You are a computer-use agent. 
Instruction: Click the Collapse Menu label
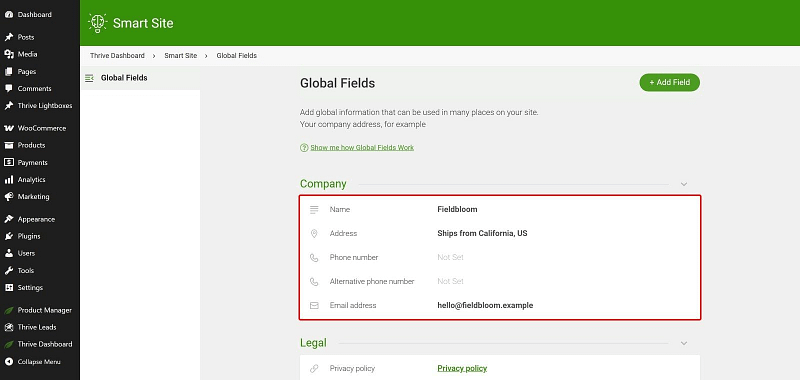point(39,362)
